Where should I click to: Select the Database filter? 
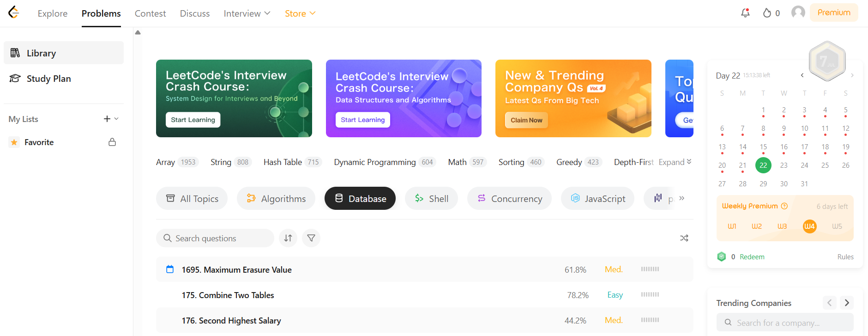click(x=360, y=198)
